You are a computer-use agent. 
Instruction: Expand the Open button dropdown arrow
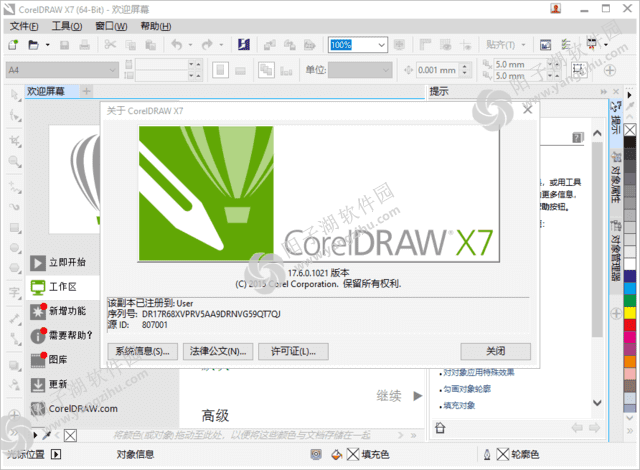click(47, 44)
